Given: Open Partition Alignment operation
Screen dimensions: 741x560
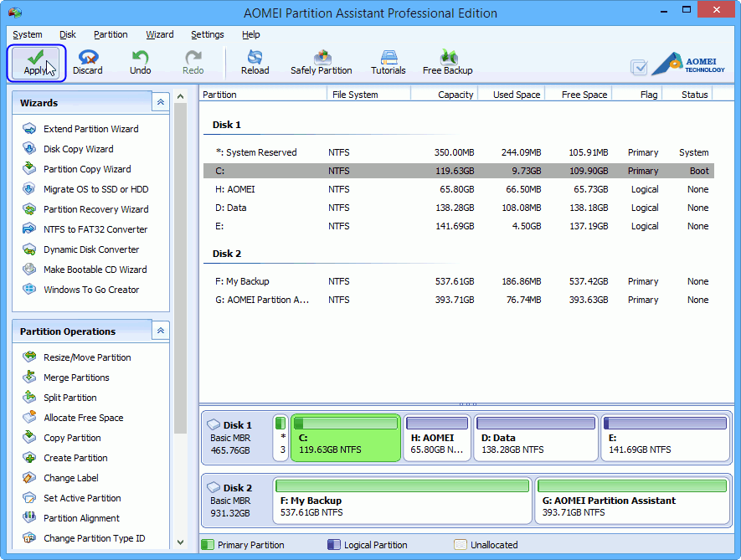Looking at the screenshot, I should coord(81,518).
